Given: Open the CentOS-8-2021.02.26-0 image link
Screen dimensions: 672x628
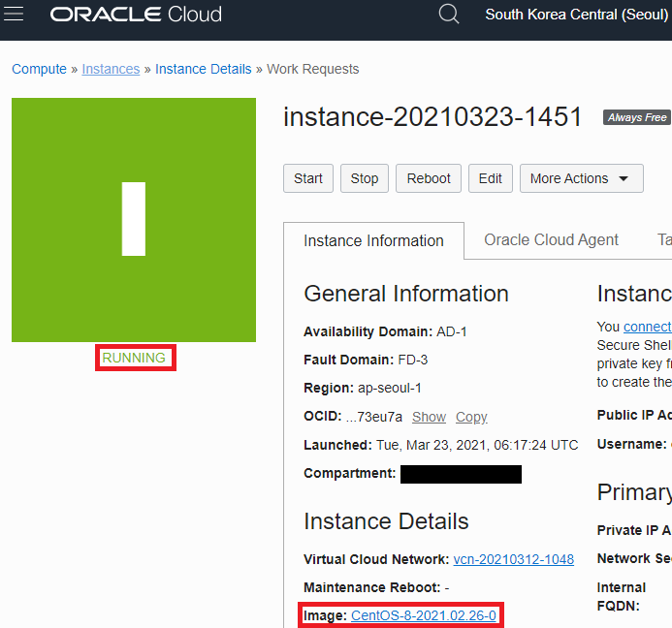Looking at the screenshot, I should (424, 615).
